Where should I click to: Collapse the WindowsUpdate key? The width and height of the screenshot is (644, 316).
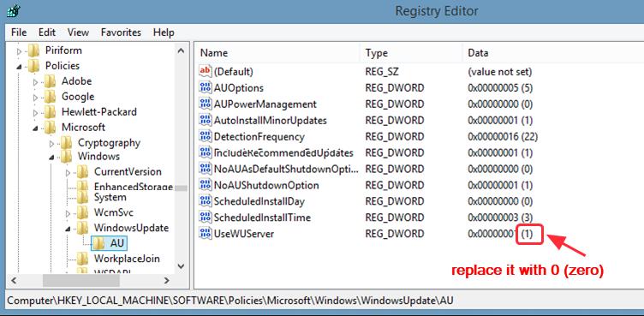coord(69,229)
